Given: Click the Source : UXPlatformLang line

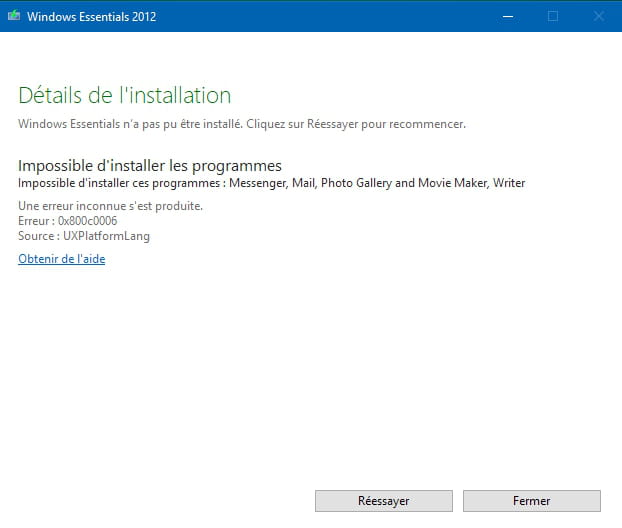Looking at the screenshot, I should point(84,236).
